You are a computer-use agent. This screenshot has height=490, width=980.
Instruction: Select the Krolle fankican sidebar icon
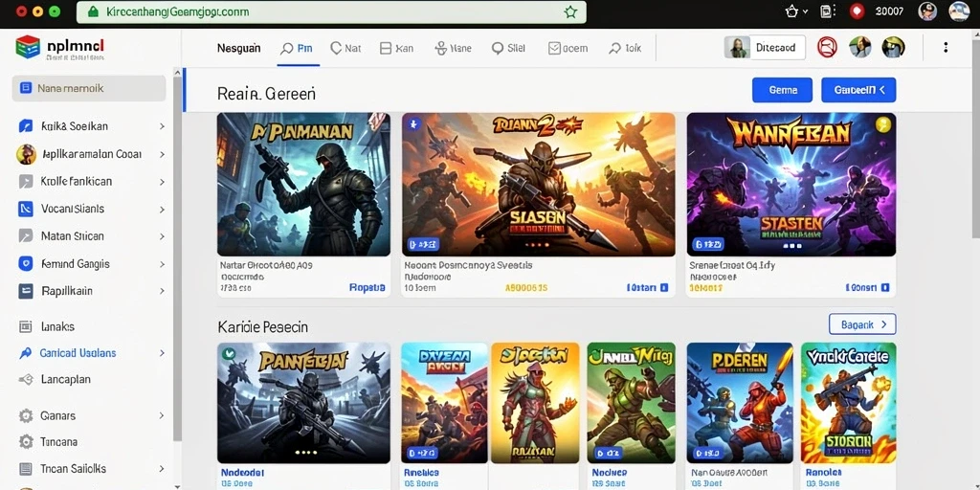click(26, 181)
